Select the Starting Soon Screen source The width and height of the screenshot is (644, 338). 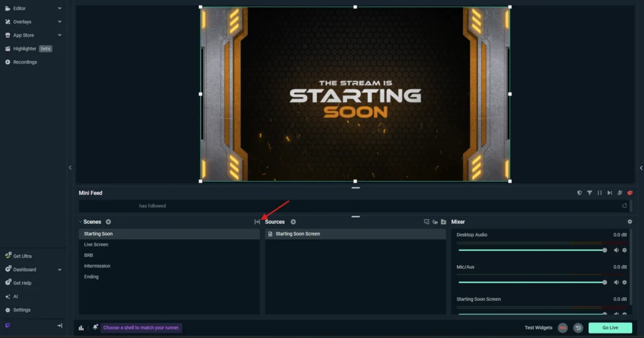[x=355, y=234]
